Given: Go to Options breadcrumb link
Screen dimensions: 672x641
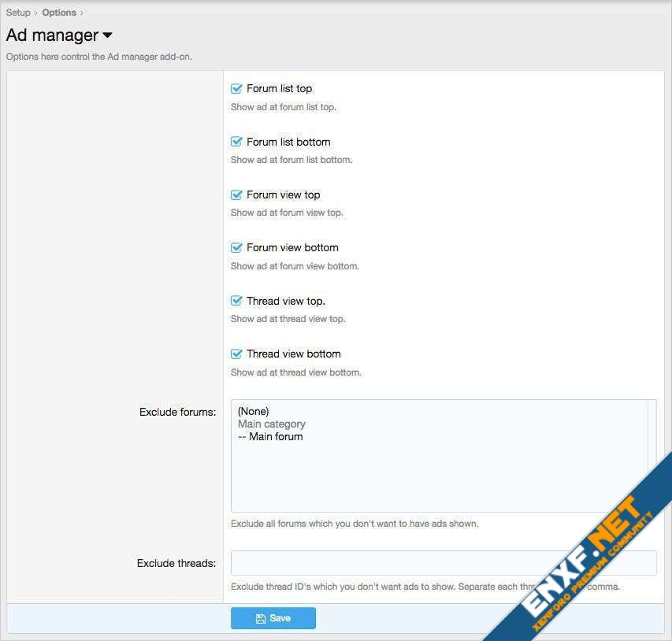Looking at the screenshot, I should click(59, 13).
